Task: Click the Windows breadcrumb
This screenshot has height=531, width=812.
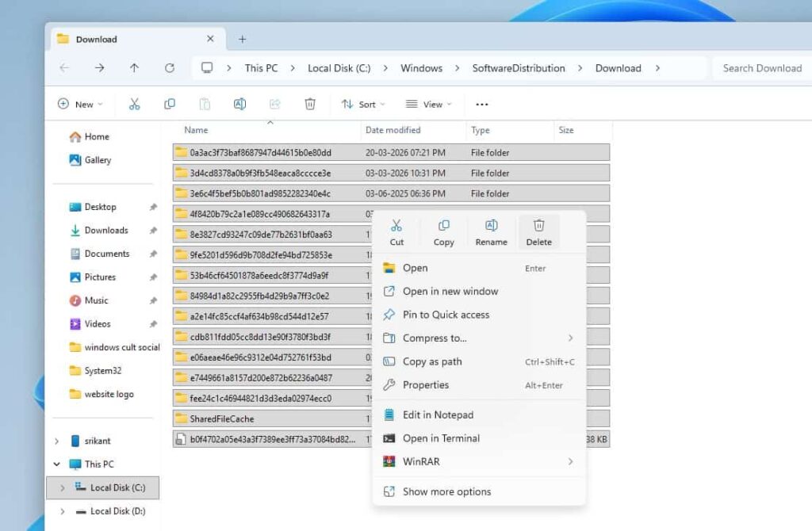Action: point(422,68)
